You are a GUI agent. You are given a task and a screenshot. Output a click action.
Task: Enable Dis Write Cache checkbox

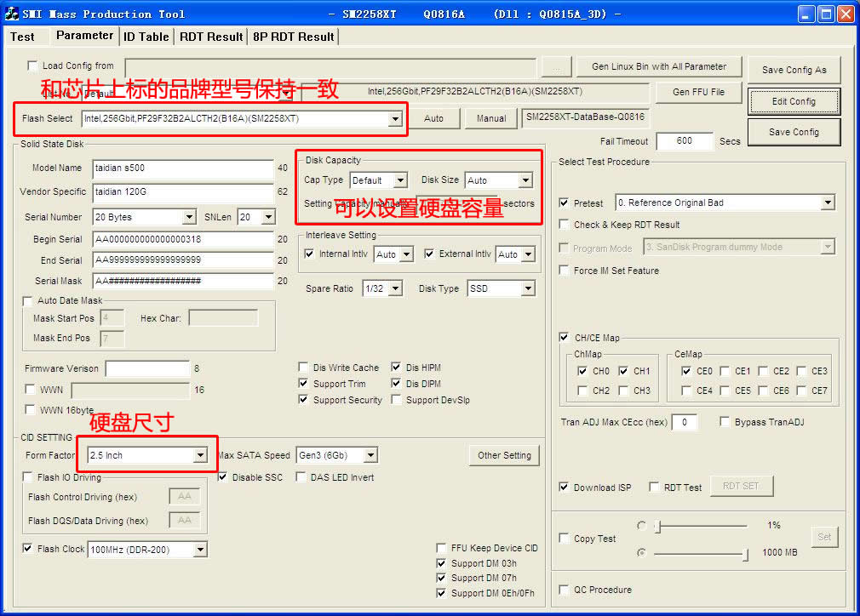[303, 368]
